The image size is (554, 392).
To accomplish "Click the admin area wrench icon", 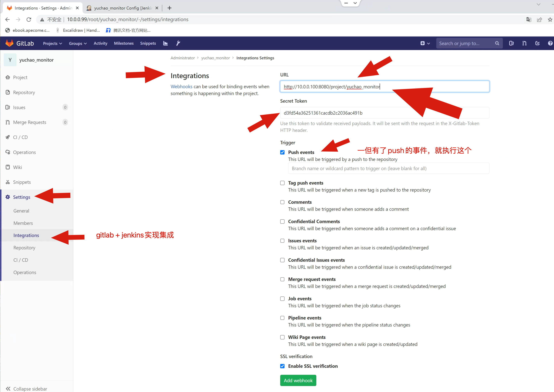I will click(x=178, y=43).
